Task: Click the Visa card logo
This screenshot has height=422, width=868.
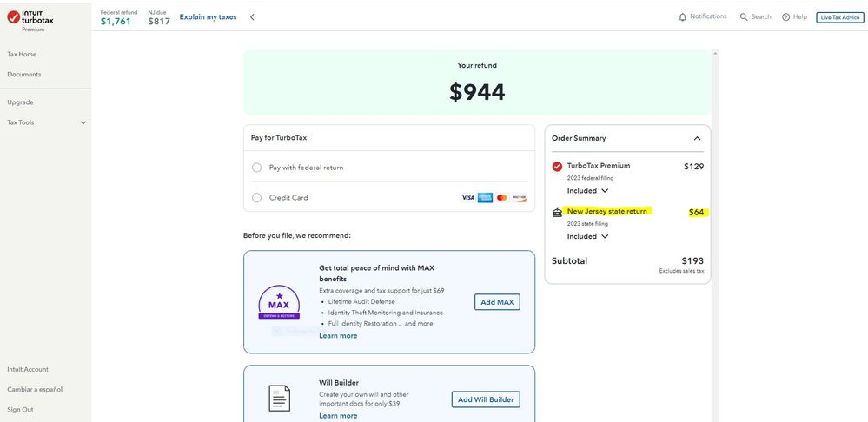Action: pos(467,197)
